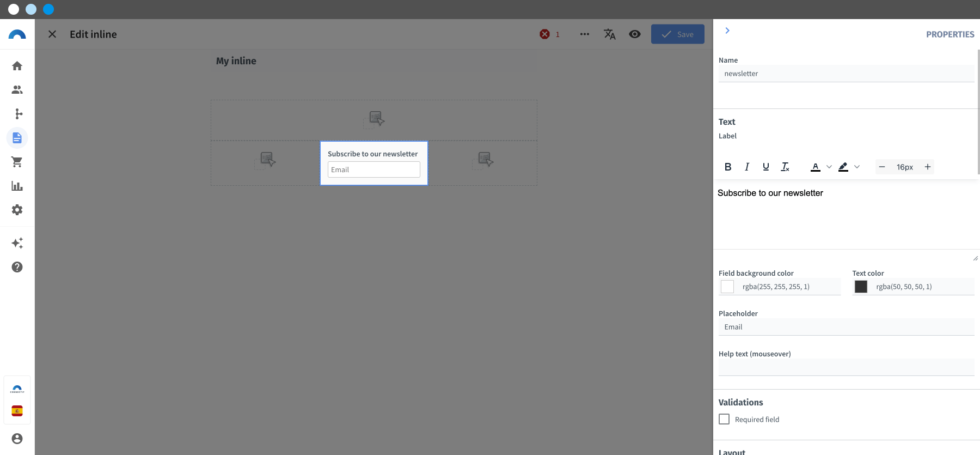Open the Help question mark icon
The image size is (980, 455).
(17, 267)
